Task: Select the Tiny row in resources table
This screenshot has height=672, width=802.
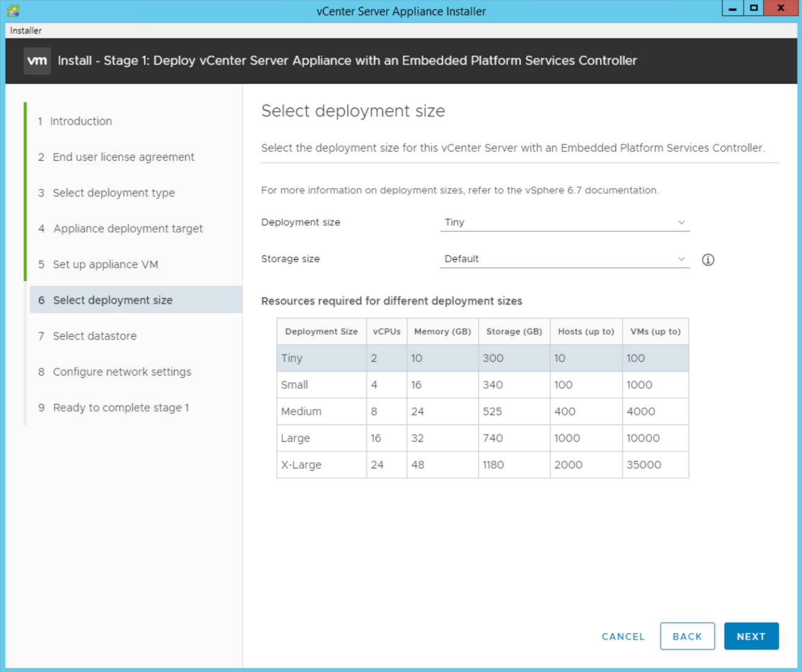Action: pyautogui.click(x=482, y=358)
